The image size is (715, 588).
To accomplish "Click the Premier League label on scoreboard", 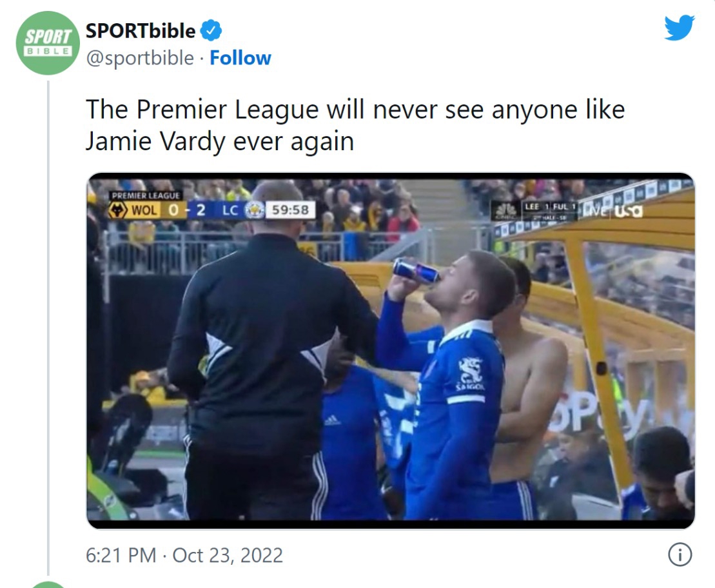I will coord(146,196).
